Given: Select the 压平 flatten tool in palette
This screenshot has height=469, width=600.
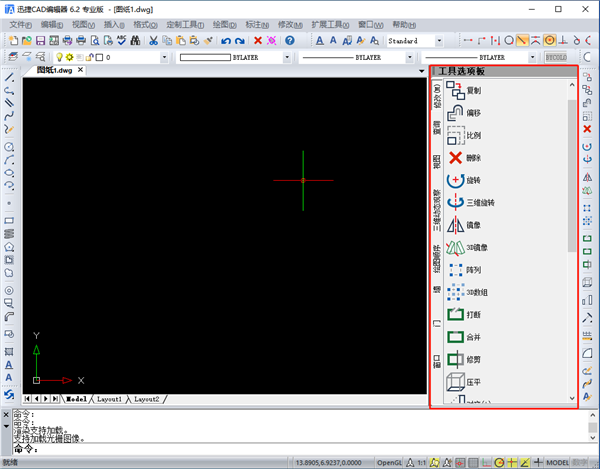Looking at the screenshot, I should tap(464, 382).
